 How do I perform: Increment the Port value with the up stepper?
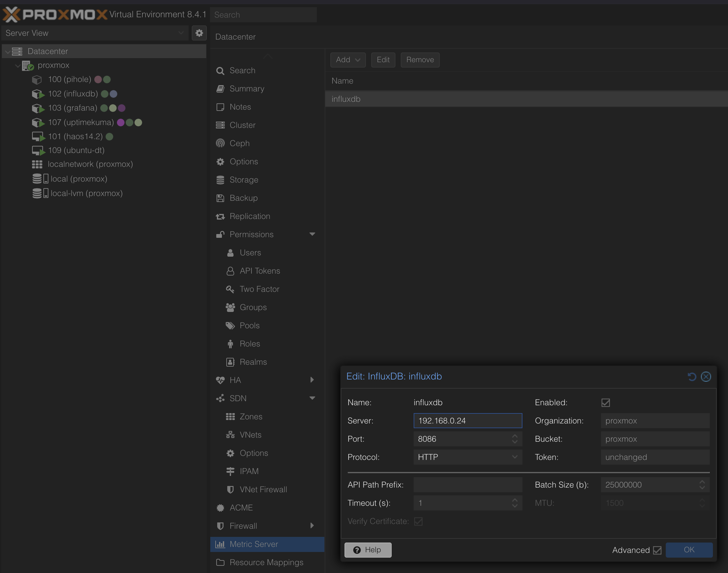(516, 436)
